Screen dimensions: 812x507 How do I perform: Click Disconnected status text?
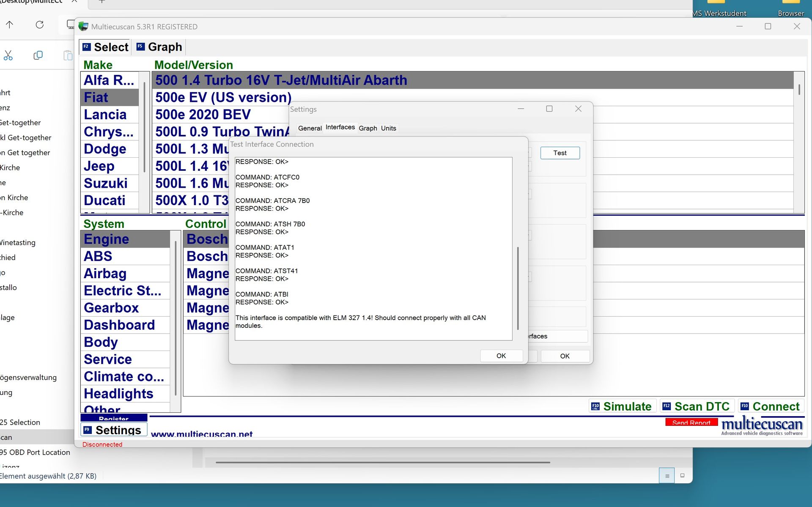102,444
